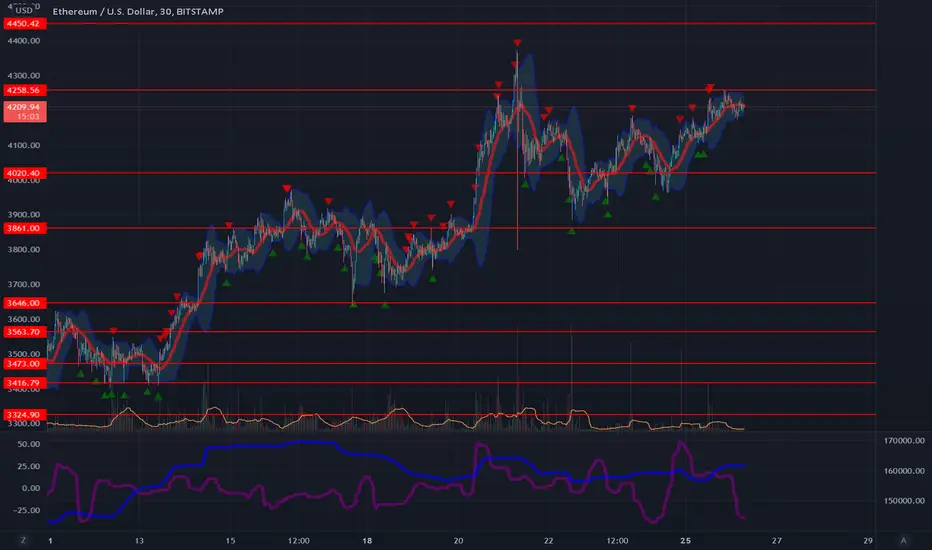Click the Z timezone icon

click(x=23, y=540)
